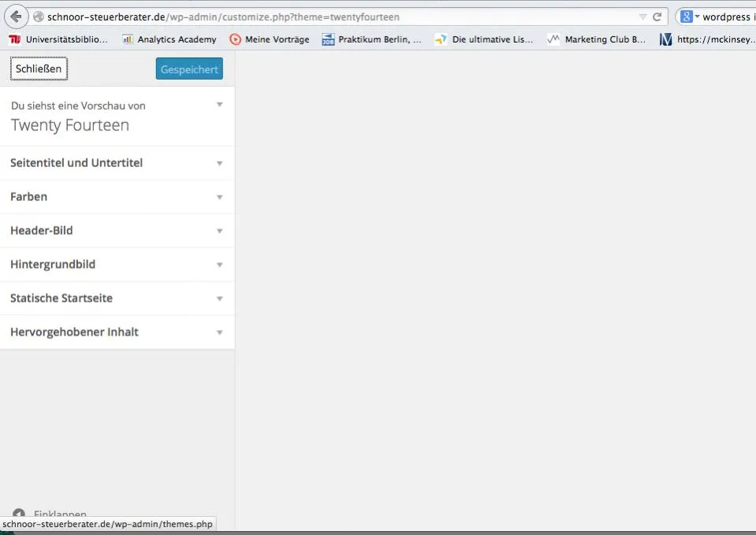The width and height of the screenshot is (756, 535).
Task: Click the Einklappen collapse arrow icon
Action: pos(18,513)
